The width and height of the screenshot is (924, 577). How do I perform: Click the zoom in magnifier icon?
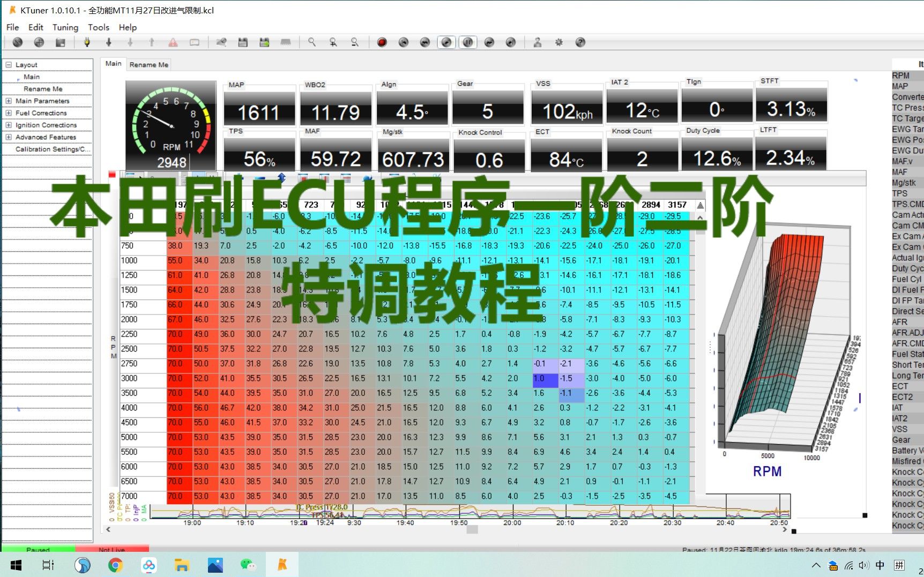pos(333,42)
